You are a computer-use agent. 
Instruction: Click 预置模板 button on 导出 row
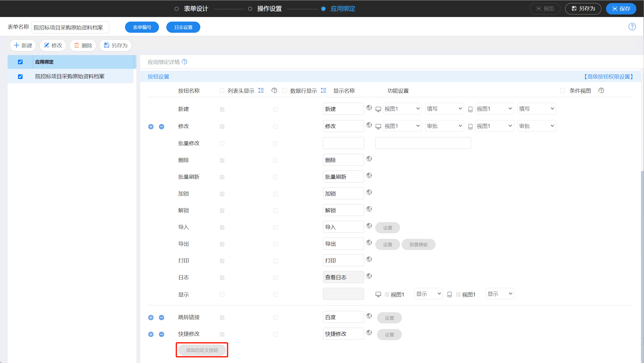coord(419,244)
